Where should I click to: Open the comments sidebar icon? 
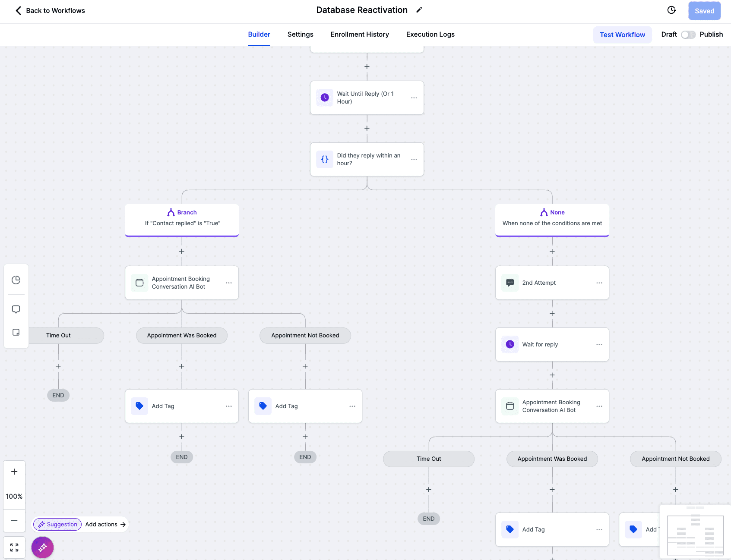16,309
